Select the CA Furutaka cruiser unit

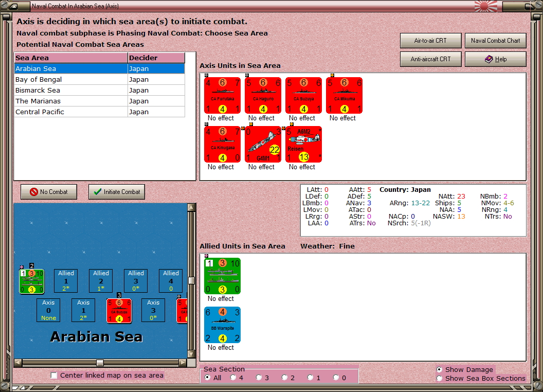(222, 95)
